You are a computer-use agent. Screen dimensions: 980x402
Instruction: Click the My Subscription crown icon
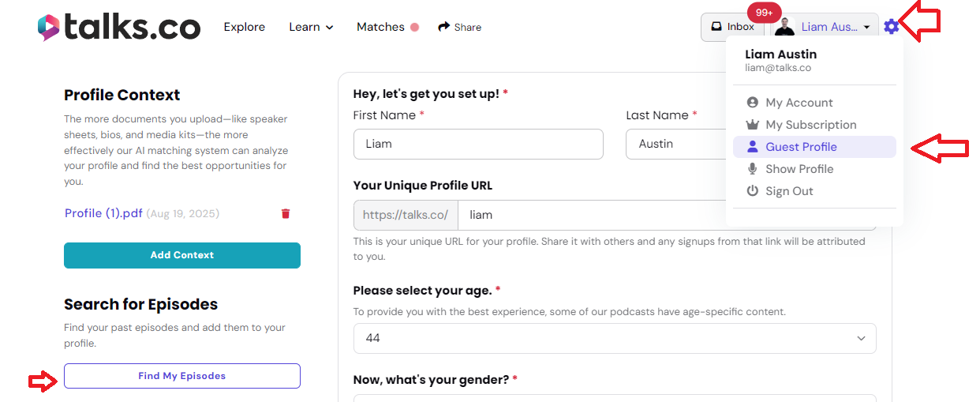[x=752, y=125]
